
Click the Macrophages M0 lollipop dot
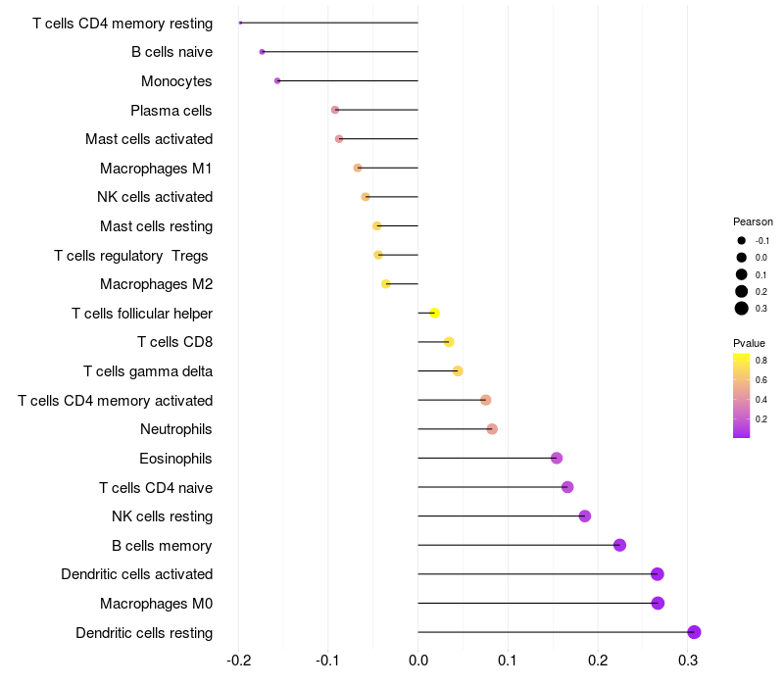tap(658, 603)
